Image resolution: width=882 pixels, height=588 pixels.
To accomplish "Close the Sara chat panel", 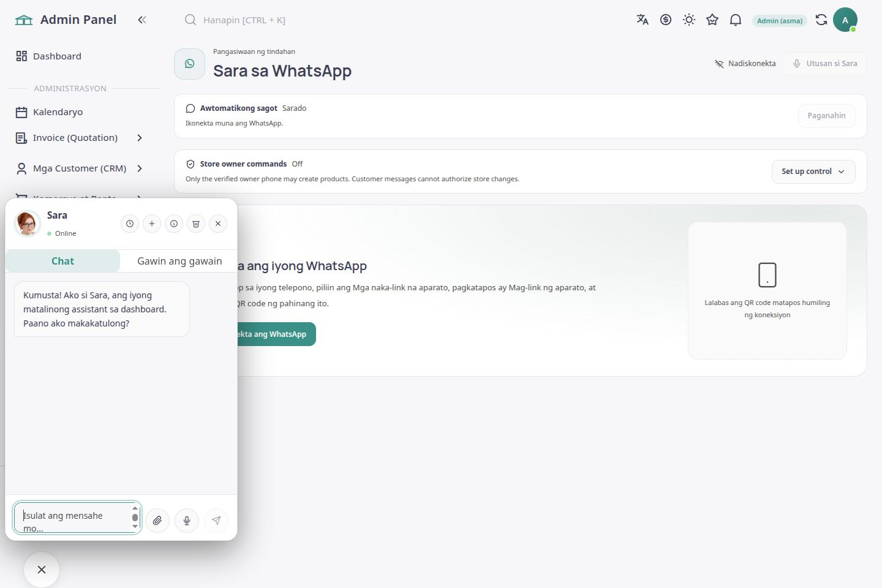I will pos(218,224).
